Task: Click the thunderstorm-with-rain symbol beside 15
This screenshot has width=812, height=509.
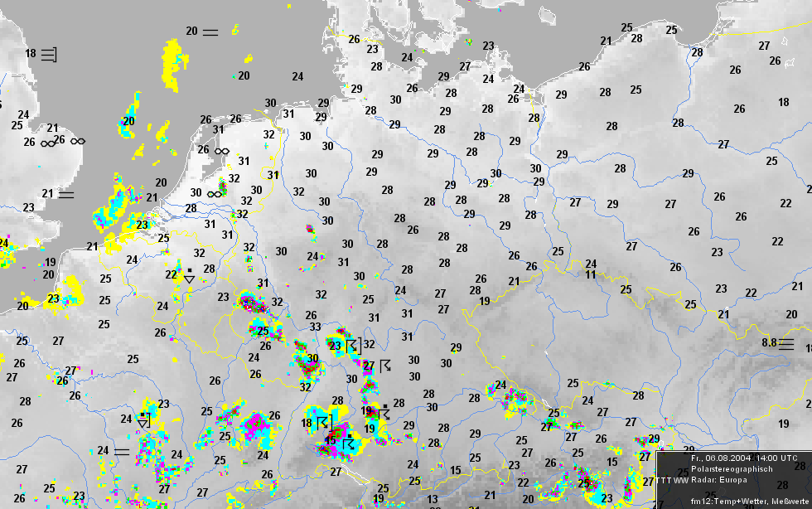Action: click(349, 442)
